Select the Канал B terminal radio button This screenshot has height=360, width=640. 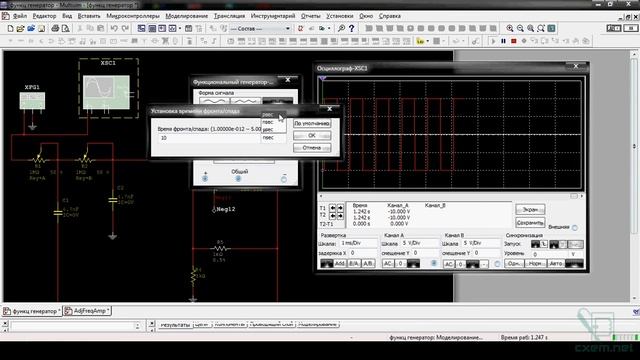(497, 264)
